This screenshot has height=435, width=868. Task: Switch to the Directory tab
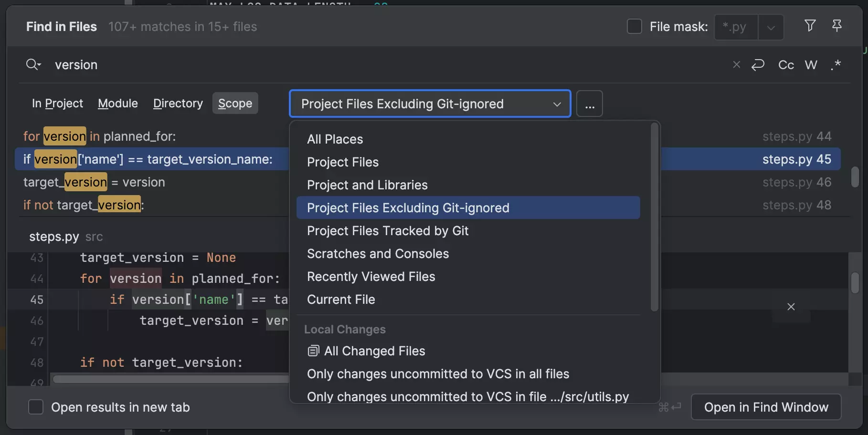178,104
